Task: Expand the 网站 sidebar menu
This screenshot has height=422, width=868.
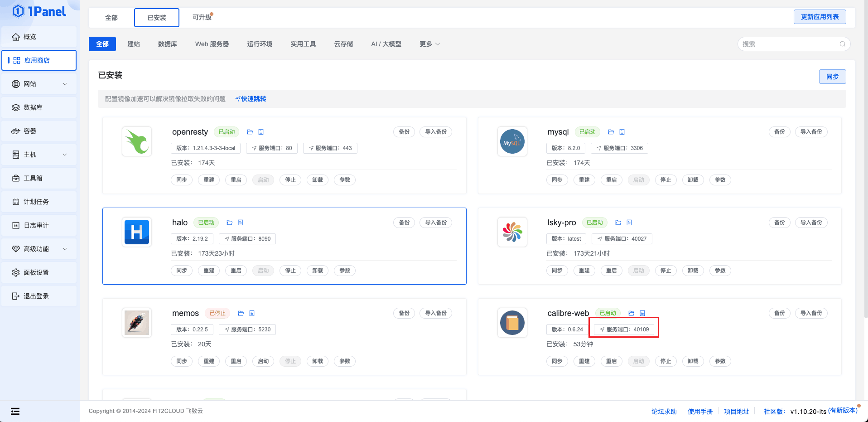Action: coord(39,84)
